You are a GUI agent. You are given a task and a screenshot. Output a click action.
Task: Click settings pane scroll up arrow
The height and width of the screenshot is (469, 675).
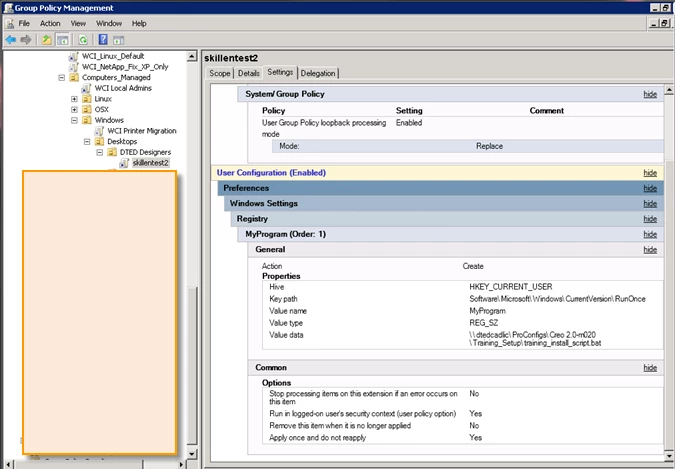[669, 90]
